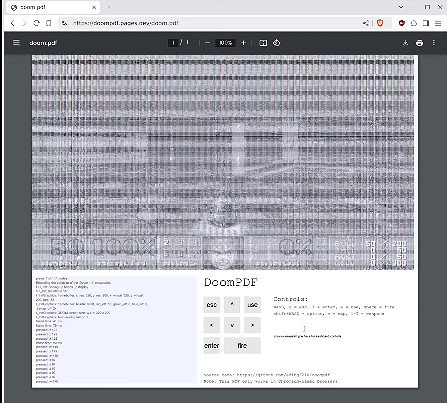Click the use game button
Screen dimensions: 447x403
(x=252, y=305)
